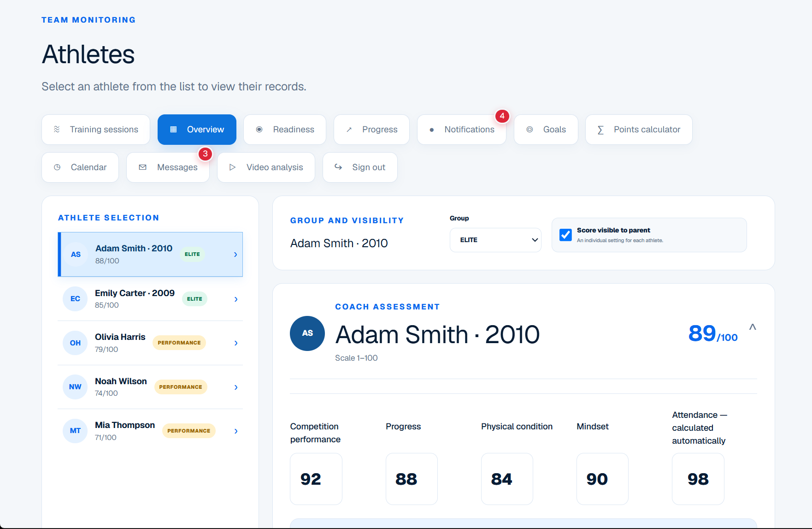Open the Calendar tab
Viewport: 812px width, 529px height.
tap(80, 167)
